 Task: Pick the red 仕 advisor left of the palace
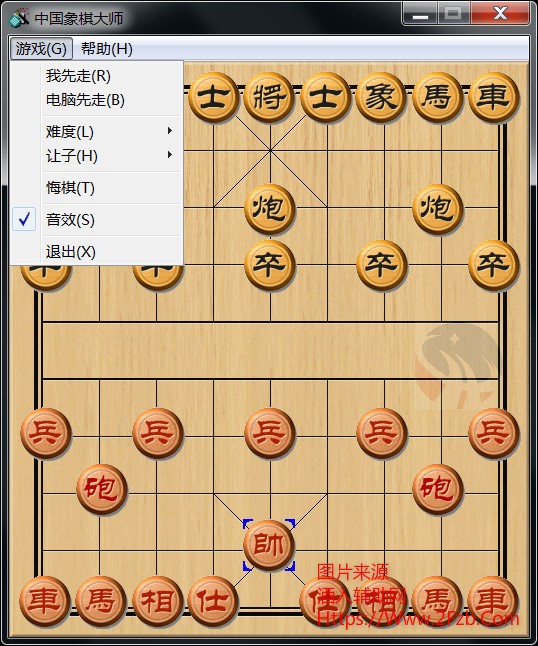tap(213, 601)
